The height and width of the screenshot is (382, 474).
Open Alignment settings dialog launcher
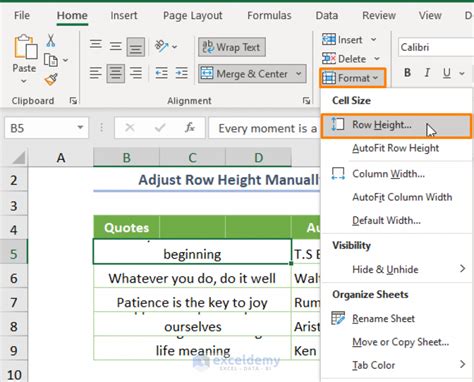306,101
